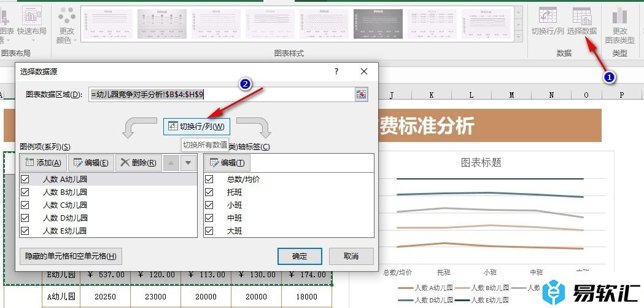The height and width of the screenshot is (308, 644).
Task: Cancel the dialog with 取消
Action: tap(351, 256)
